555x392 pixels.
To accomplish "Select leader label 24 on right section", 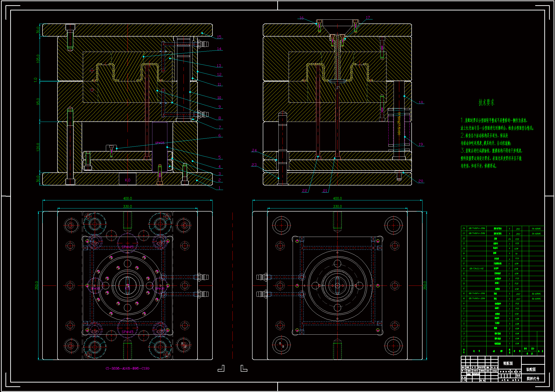I will point(254,150).
